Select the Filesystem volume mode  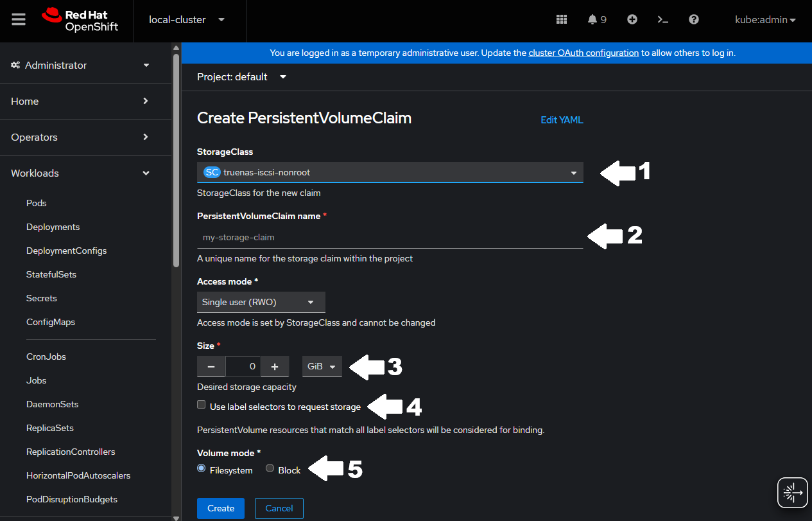[202, 469]
